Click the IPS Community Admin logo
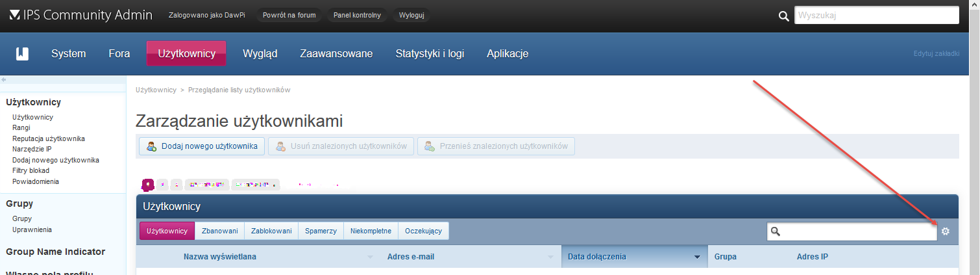Viewport: 980px width, 275px height. tap(80, 15)
